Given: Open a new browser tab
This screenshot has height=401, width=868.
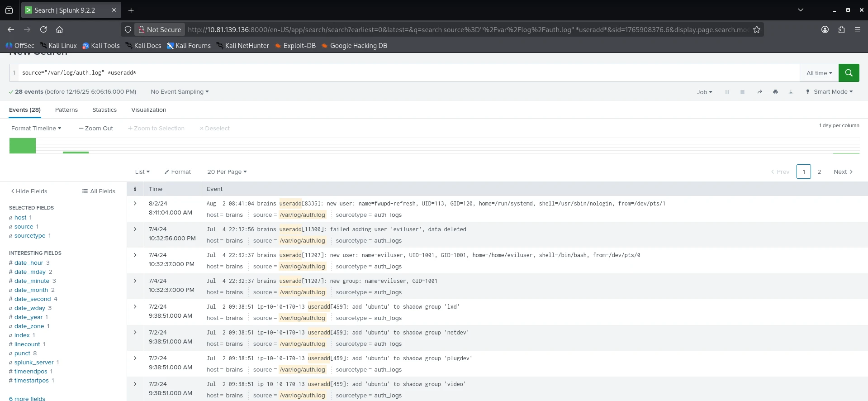Looking at the screenshot, I should [x=131, y=10].
